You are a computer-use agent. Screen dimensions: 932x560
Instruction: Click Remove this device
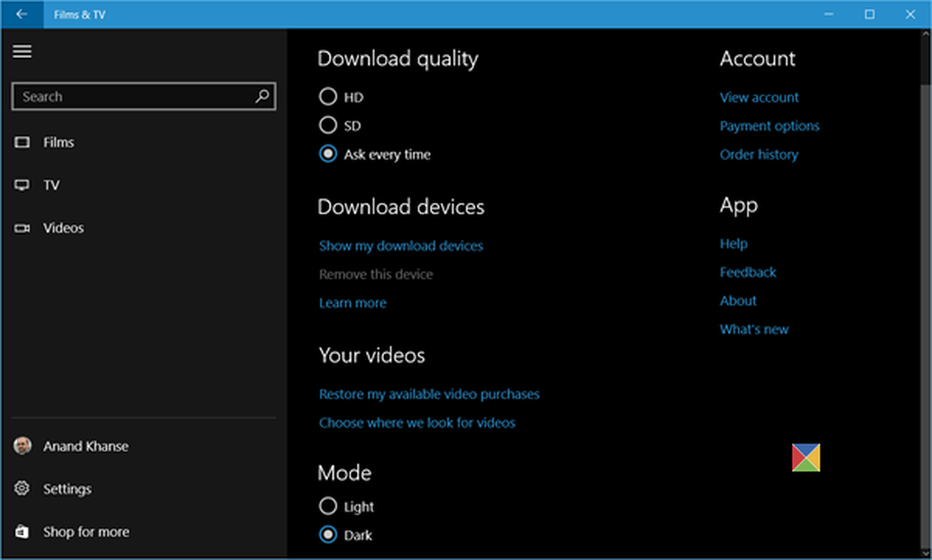pos(376,274)
